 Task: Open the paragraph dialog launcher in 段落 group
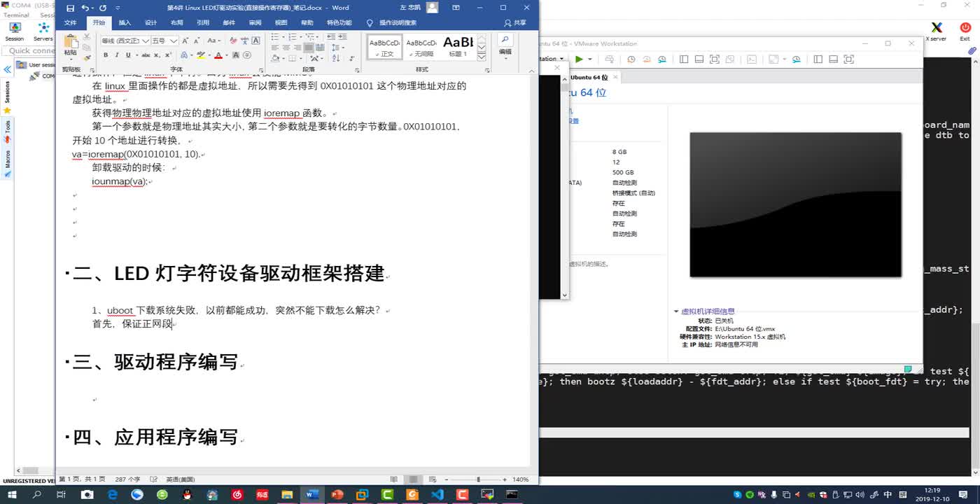pyautogui.click(x=356, y=70)
